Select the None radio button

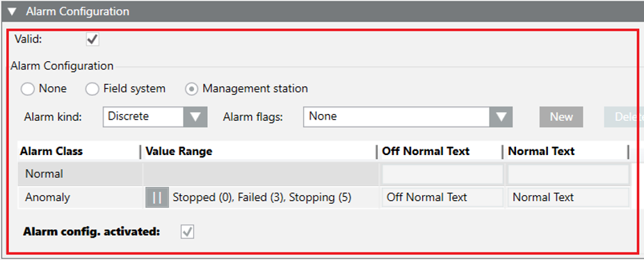(x=28, y=89)
